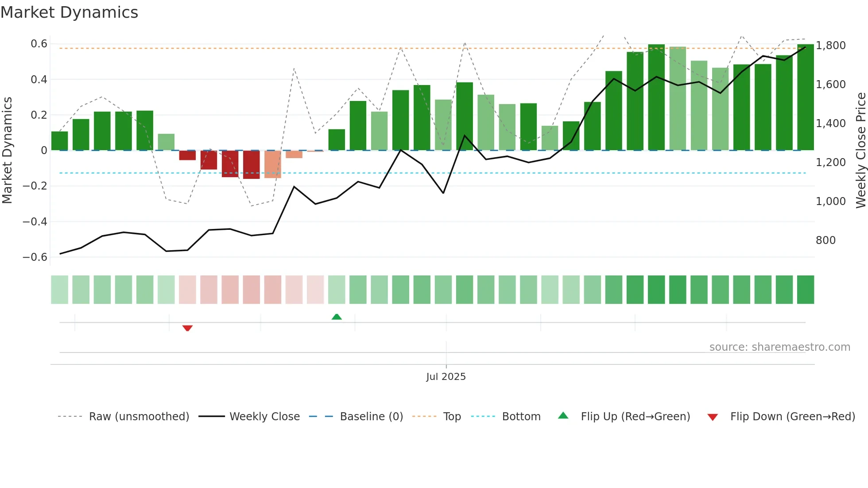Click the last green heatmap cell in the strip
The width and height of the screenshot is (868, 488).
(806, 290)
